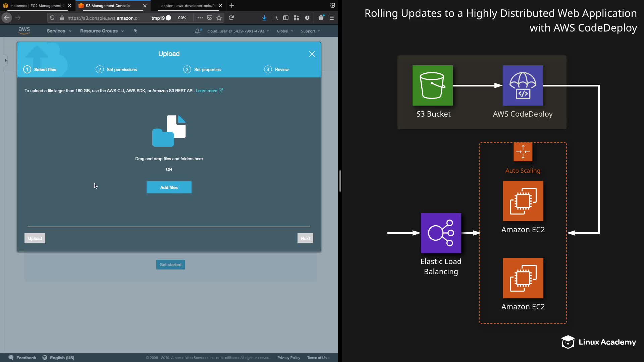Screen dimensions: 644x362
Task: Expand the Services dropdown
Action: tap(59, 31)
